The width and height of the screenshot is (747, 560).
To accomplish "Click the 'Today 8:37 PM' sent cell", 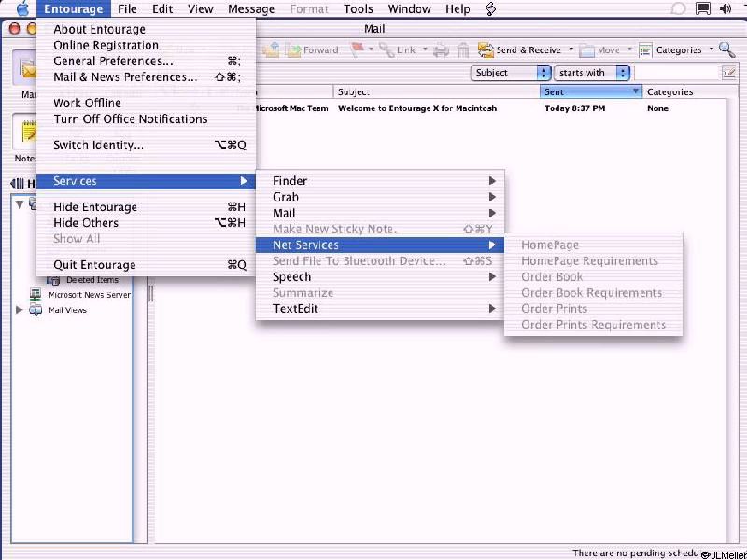I will point(575,108).
